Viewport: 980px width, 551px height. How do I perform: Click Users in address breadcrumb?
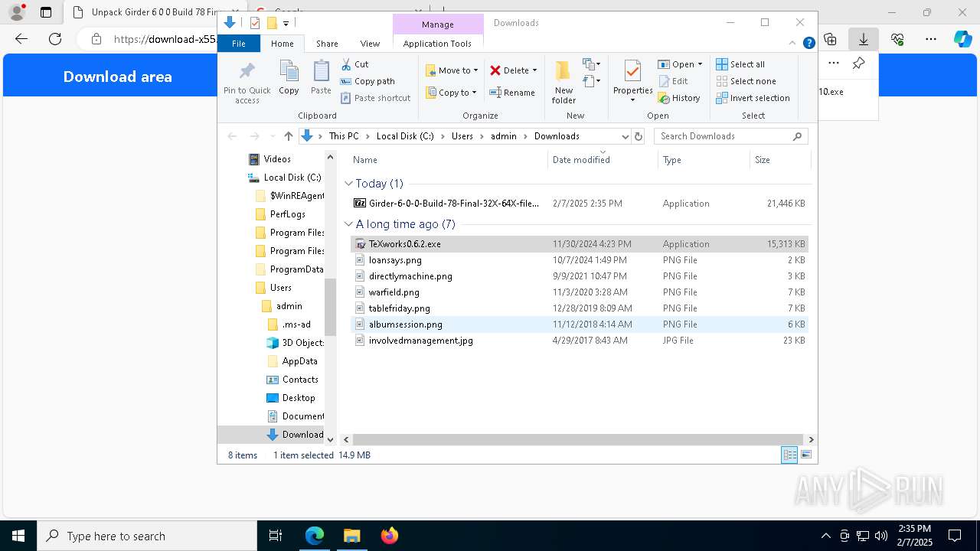pyautogui.click(x=462, y=136)
